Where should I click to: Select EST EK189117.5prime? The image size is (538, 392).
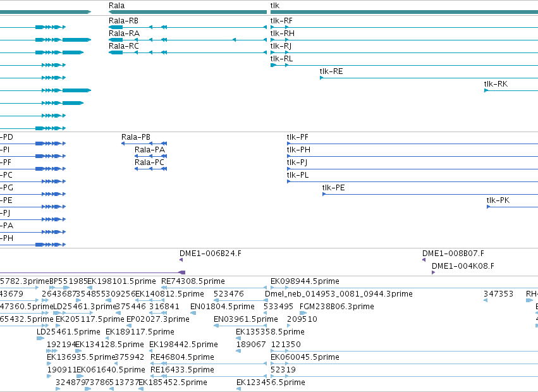pos(140,333)
